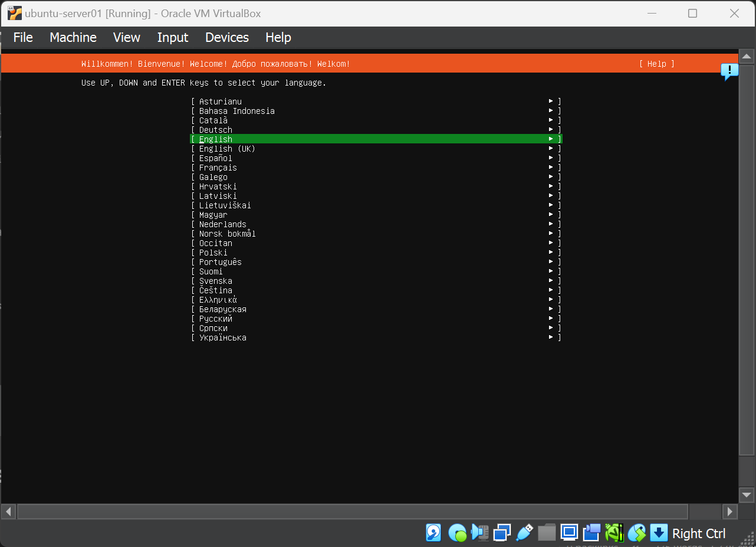Image resolution: width=756 pixels, height=547 pixels.
Task: Select English from the language list
Action: pyautogui.click(x=216, y=139)
